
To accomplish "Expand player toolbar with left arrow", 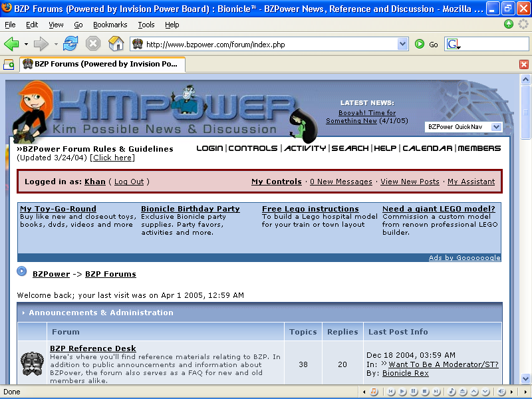I will click(364, 392).
